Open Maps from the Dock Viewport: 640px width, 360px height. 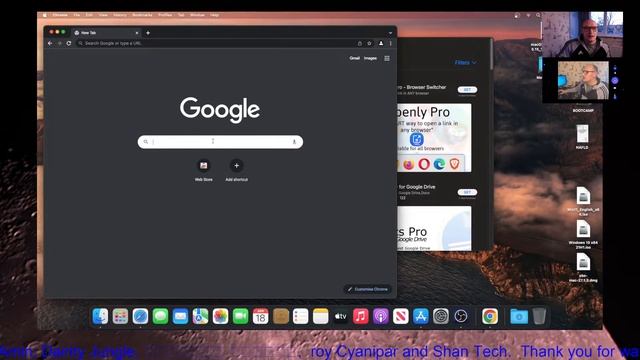tap(200, 316)
